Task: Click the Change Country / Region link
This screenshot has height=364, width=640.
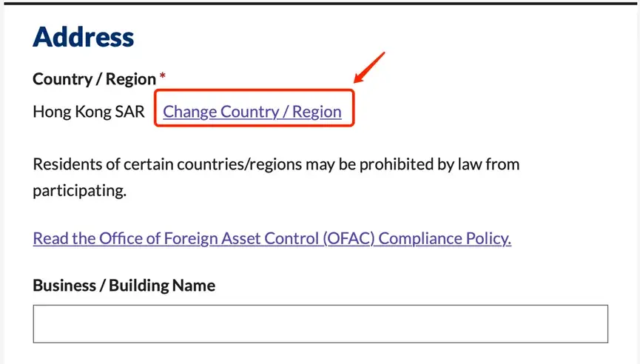Action: tap(252, 112)
